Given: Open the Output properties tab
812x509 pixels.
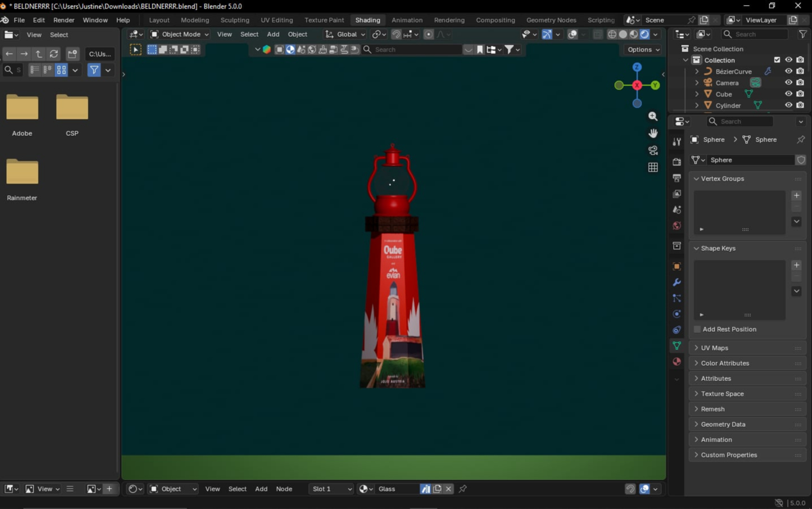Looking at the screenshot, I should click(677, 178).
